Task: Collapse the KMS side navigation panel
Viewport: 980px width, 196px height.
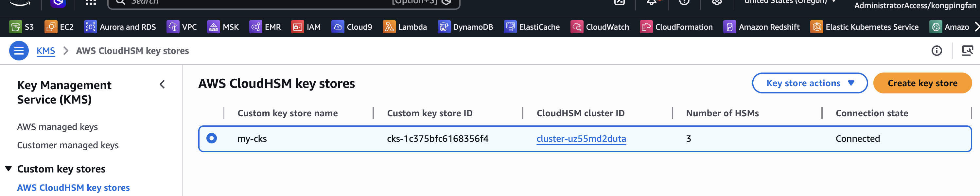Action: 163,84
